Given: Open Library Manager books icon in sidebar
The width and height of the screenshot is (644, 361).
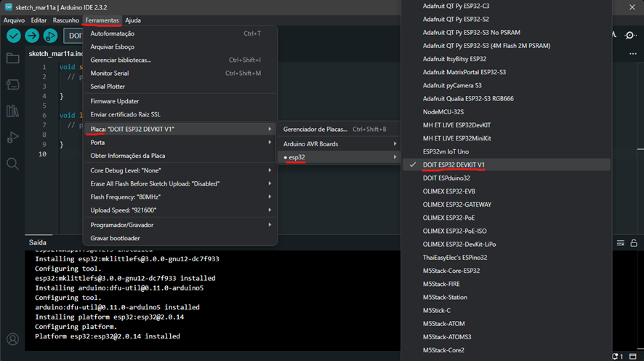Looking at the screenshot, I should tap(12, 111).
